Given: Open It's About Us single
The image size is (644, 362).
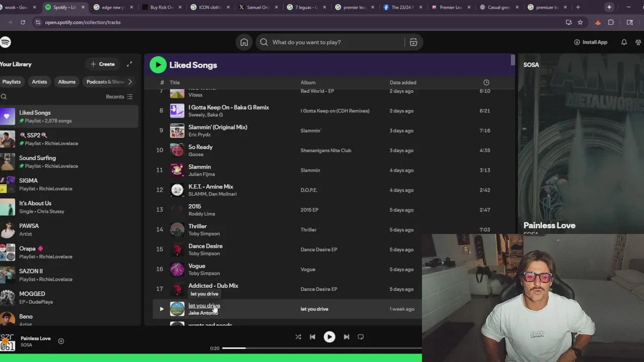Looking at the screenshot, I should [x=69, y=207].
